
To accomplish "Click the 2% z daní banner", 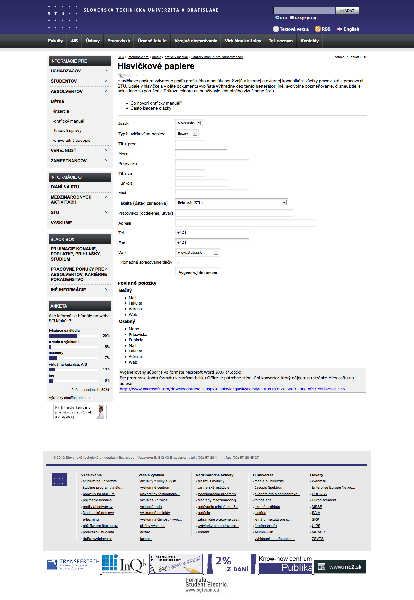I will pyautogui.click(x=228, y=564).
